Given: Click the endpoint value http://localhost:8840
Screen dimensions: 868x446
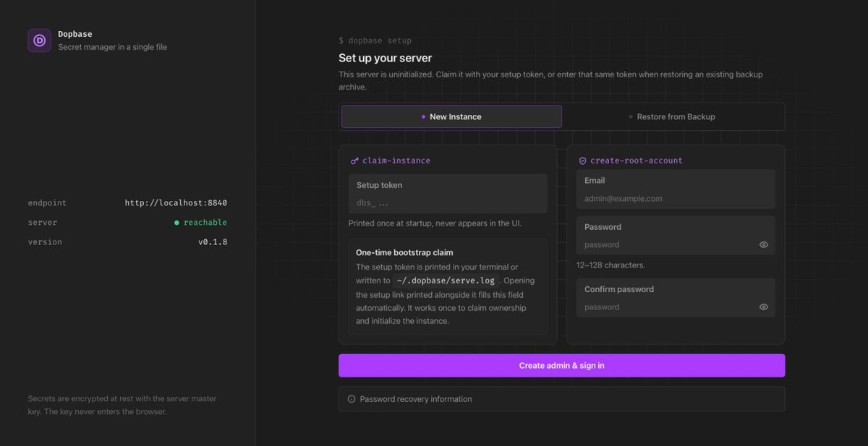Looking at the screenshot, I should tap(176, 203).
